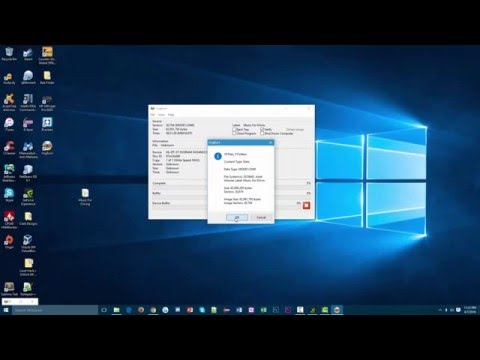Switch to ImgBurn on the taskbar
Screen dimensions: 480x360
click(337, 310)
